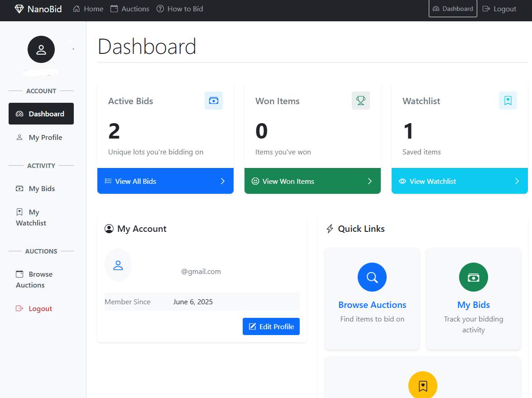532x398 pixels.
Task: Click the Won Items trophy icon
Action: tap(360, 101)
